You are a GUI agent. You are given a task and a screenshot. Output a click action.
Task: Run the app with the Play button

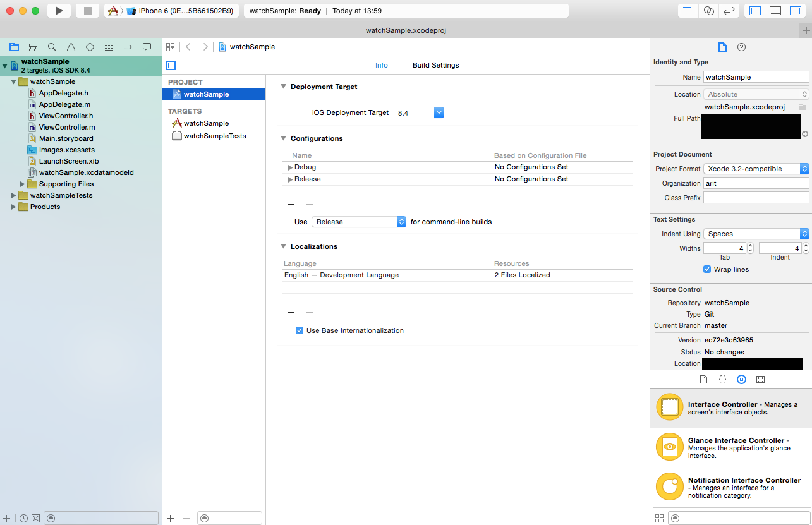coord(59,11)
